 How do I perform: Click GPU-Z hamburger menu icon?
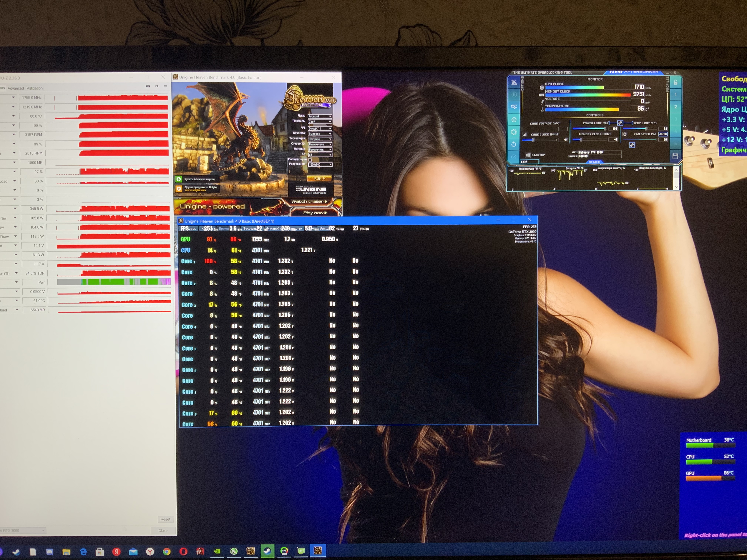tap(165, 86)
